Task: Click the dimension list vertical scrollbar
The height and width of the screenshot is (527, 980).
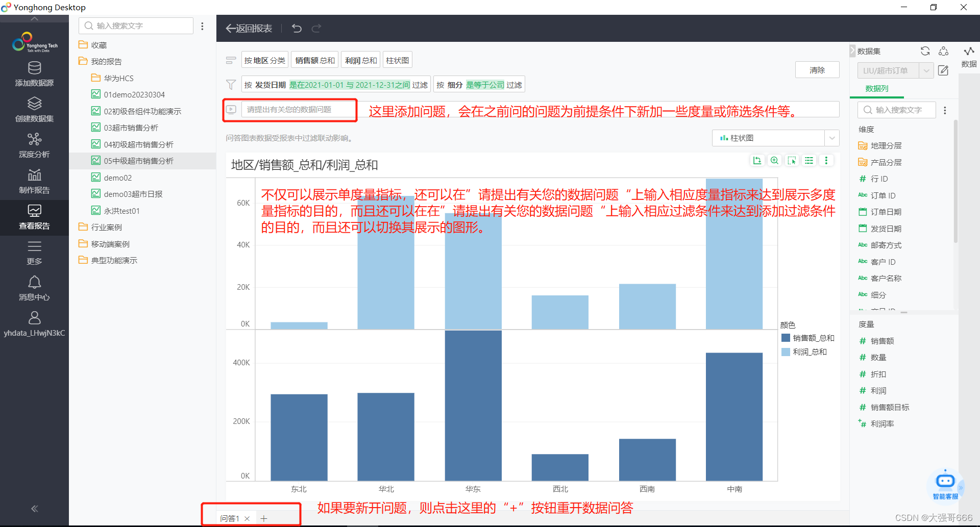Action: (x=955, y=181)
